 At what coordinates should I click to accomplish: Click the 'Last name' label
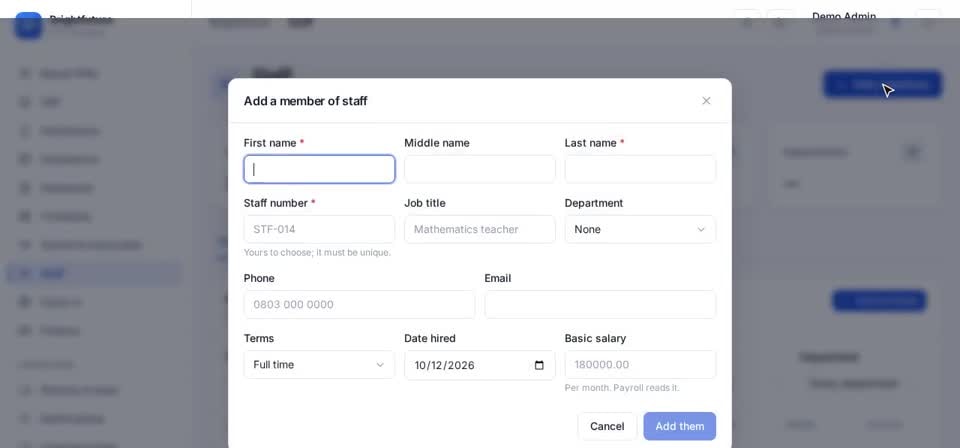pos(590,143)
